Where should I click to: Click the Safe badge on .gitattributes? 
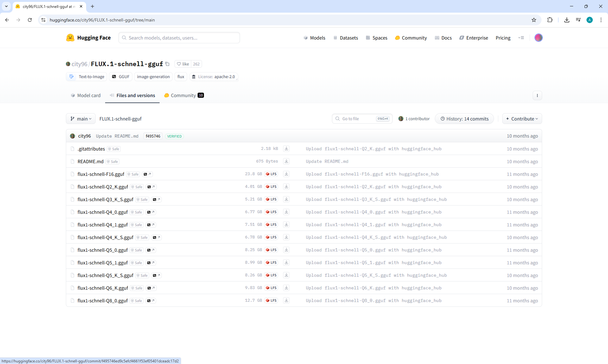(x=114, y=149)
